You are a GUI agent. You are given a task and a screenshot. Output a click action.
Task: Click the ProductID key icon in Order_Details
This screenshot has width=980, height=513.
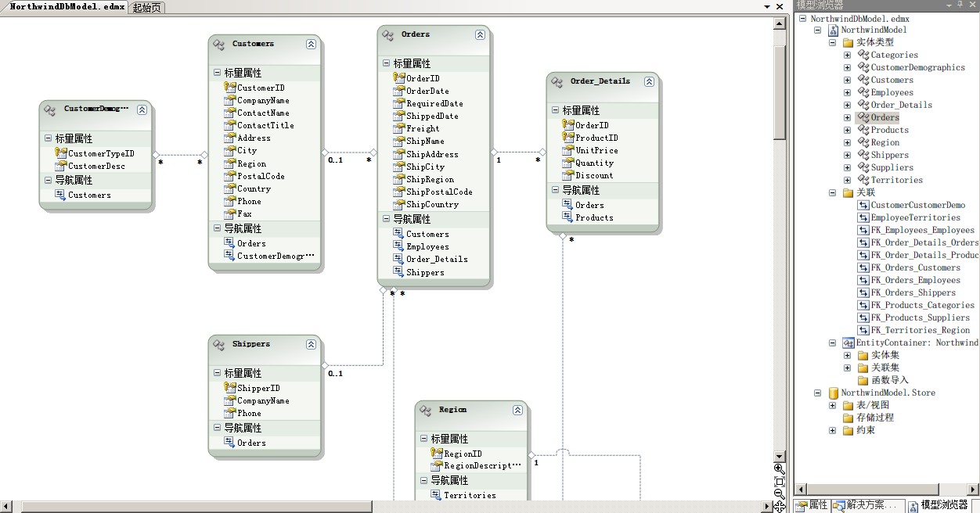click(x=568, y=138)
